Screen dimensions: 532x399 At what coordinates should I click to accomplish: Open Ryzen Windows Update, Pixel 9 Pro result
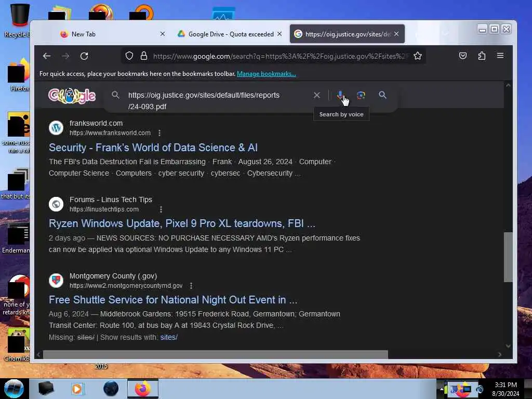pyautogui.click(x=182, y=223)
